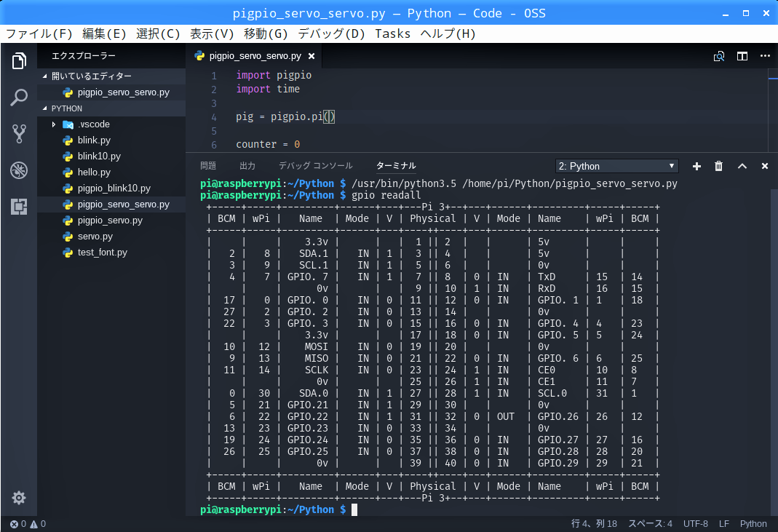
Task: Open the terminal selector dropdown '2: Python'
Action: click(616, 166)
